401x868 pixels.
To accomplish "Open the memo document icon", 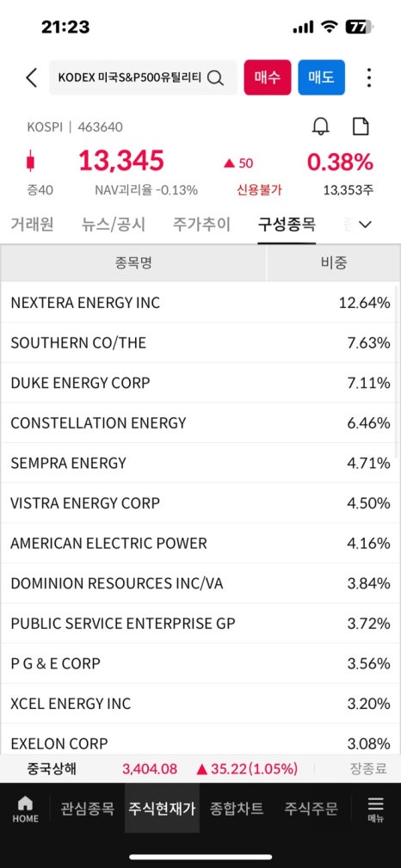I will coord(361,126).
